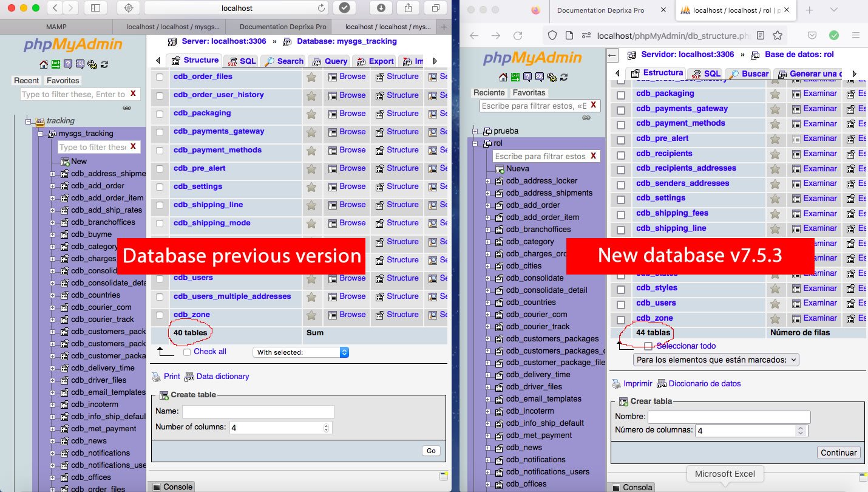Click Firefox bookmark star in address bar
This screenshot has width=868, height=492.
tap(777, 35)
